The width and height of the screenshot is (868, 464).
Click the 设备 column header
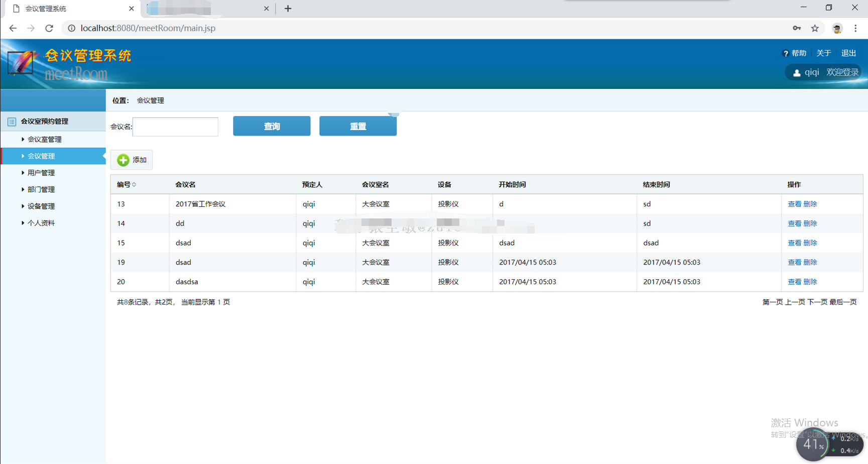click(444, 185)
